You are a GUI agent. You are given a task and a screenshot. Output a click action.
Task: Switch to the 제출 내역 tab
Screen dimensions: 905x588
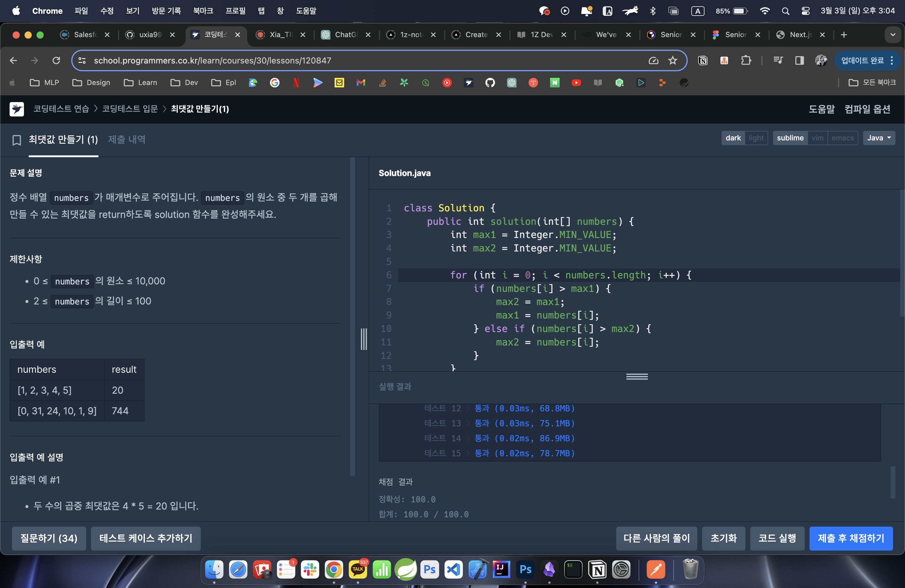click(127, 140)
